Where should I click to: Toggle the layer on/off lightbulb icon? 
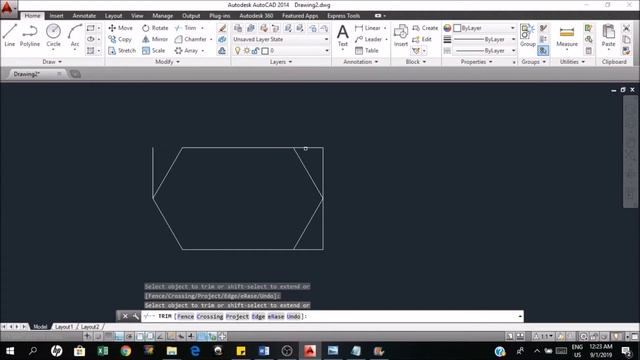tap(238, 51)
